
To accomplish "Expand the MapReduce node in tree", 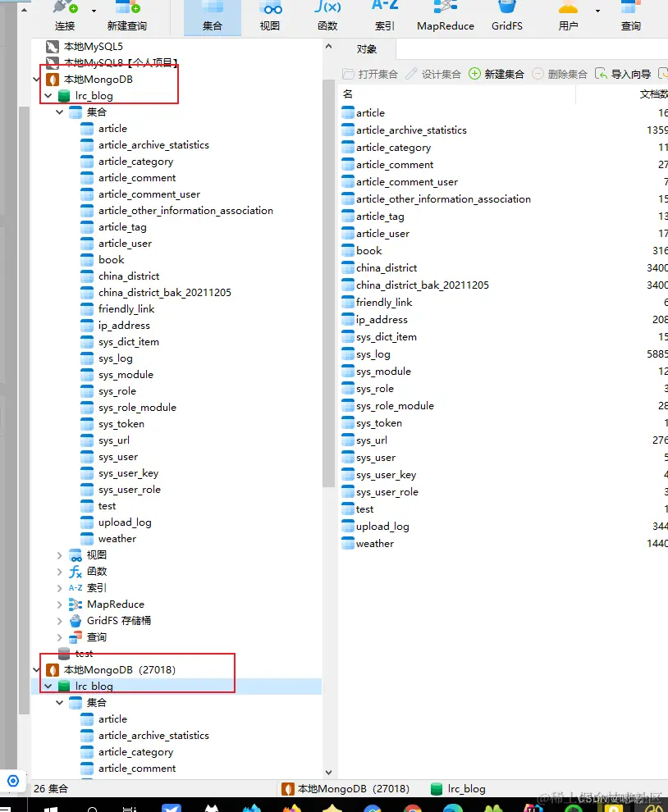I will coord(60,604).
